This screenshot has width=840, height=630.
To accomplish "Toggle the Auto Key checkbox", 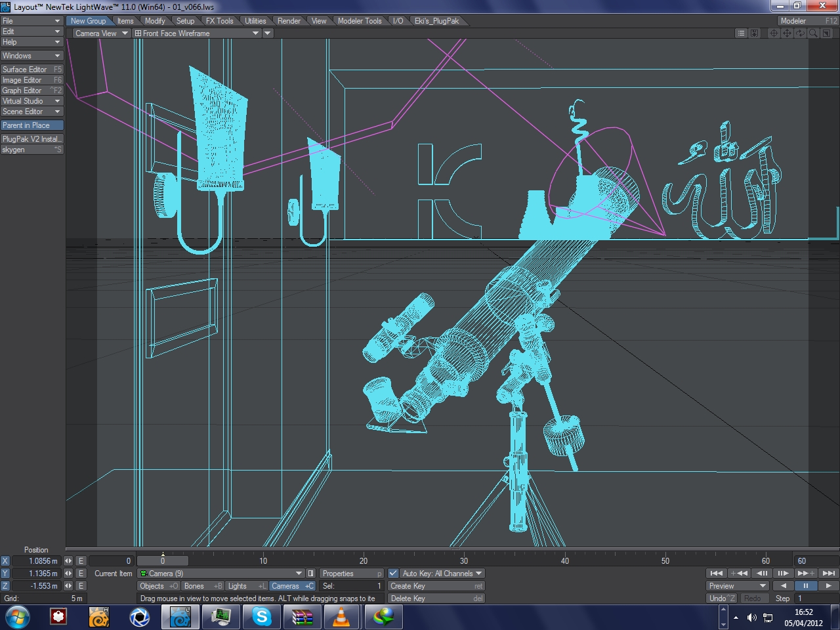I will point(393,573).
